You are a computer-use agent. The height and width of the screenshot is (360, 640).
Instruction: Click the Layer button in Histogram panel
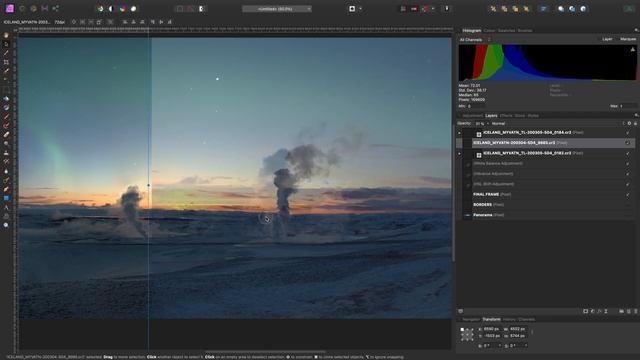pyautogui.click(x=607, y=39)
